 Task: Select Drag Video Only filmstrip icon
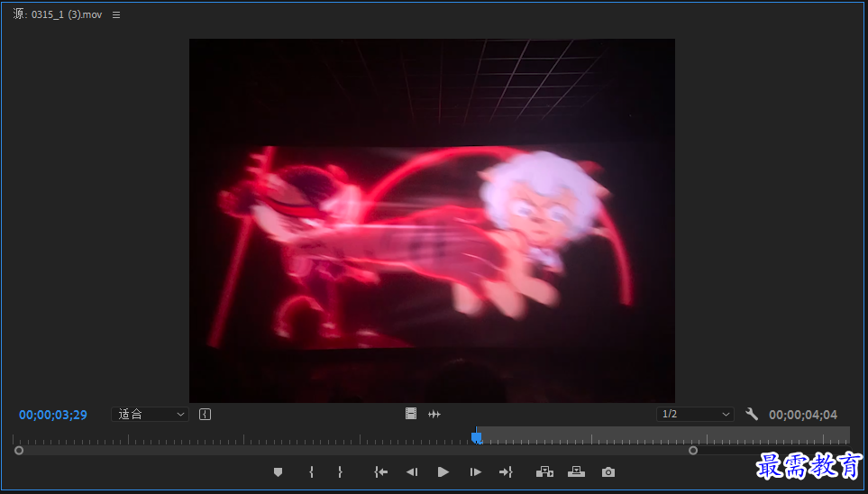411,414
